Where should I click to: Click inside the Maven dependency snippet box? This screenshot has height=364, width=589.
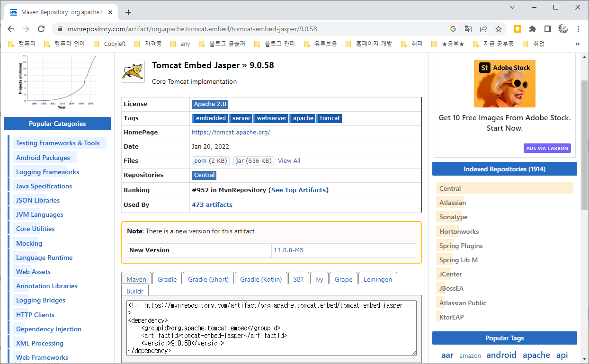[x=271, y=328]
